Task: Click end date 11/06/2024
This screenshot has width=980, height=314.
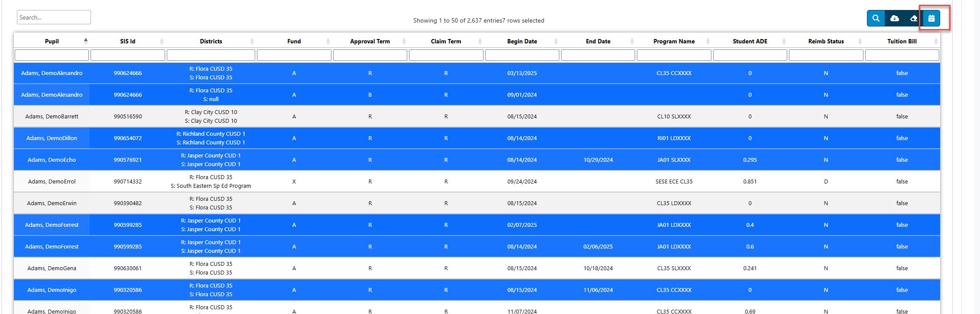Action: (x=598, y=290)
